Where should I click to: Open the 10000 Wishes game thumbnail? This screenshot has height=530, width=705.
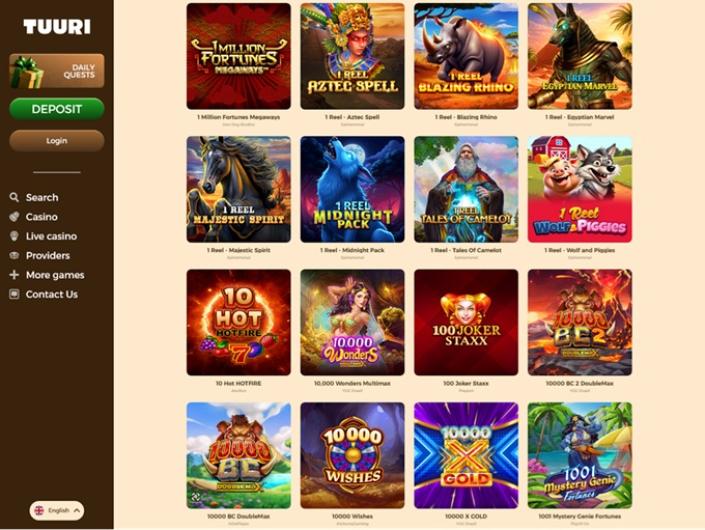click(352, 455)
